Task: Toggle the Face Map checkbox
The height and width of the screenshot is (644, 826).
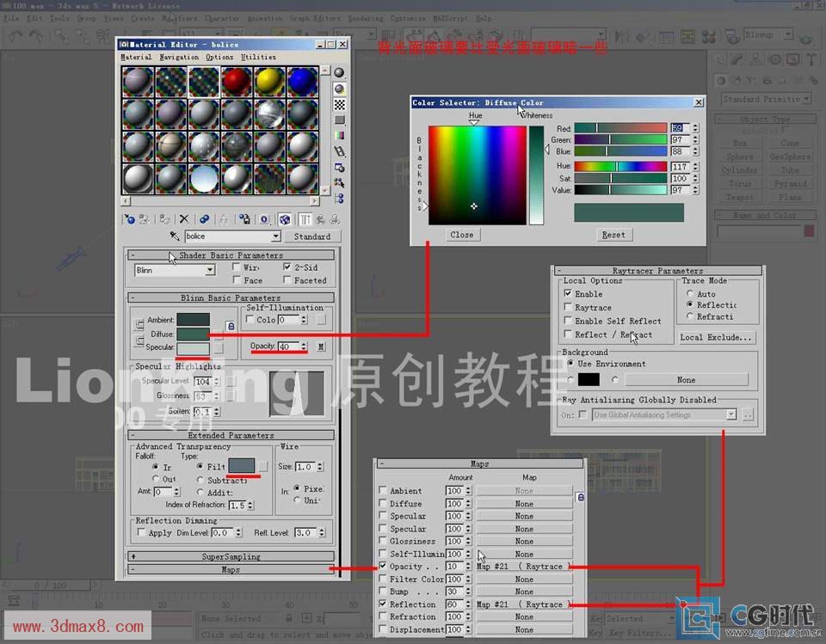Action: coord(237,280)
